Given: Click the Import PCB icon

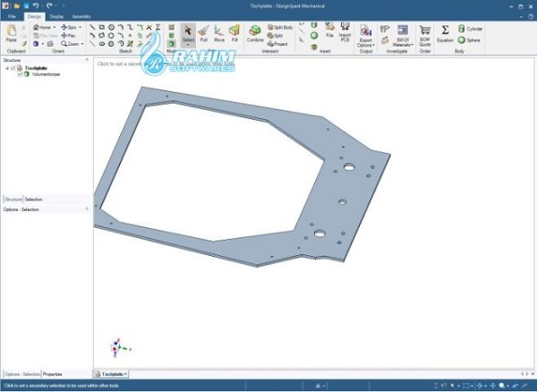Looking at the screenshot, I should (345, 32).
